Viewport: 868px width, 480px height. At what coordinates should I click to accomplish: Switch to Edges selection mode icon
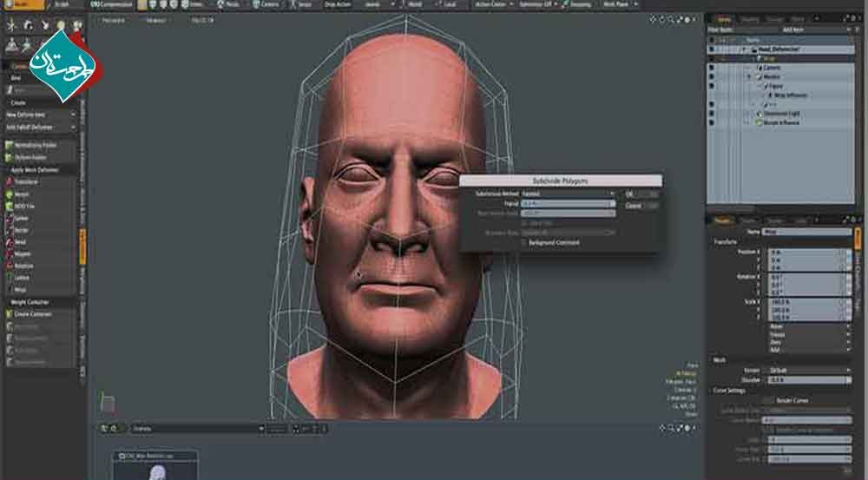pos(163,4)
